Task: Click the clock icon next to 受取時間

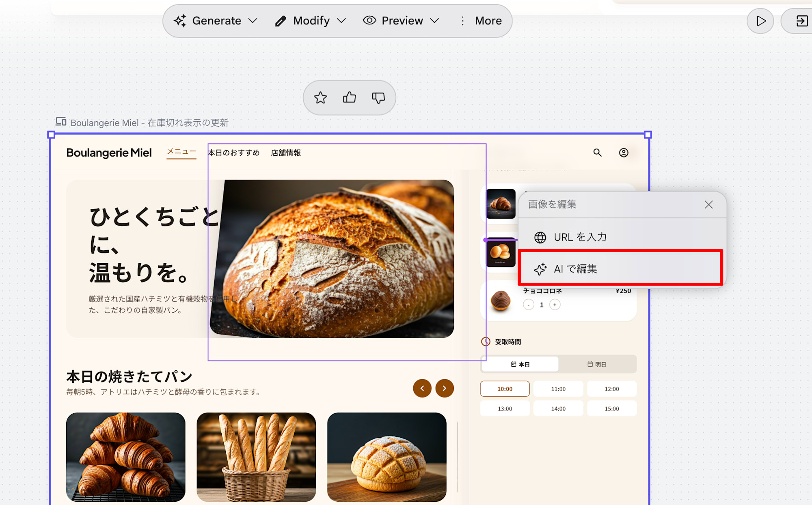Action: 486,342
